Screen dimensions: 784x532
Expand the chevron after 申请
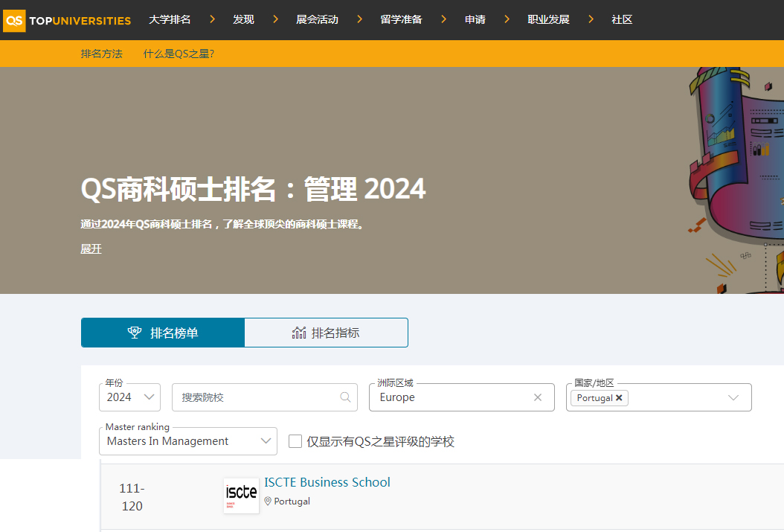507,19
